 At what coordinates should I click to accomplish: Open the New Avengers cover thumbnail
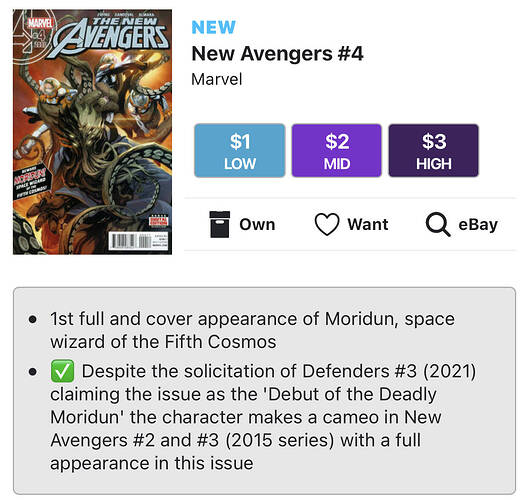[x=93, y=132]
